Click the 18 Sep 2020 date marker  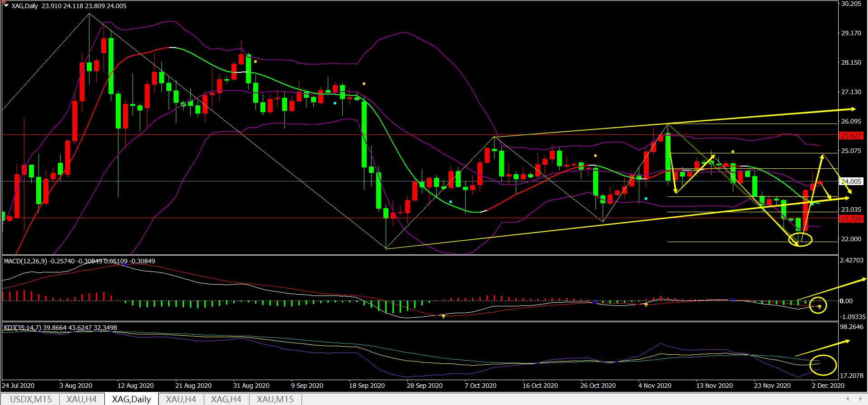[367, 386]
